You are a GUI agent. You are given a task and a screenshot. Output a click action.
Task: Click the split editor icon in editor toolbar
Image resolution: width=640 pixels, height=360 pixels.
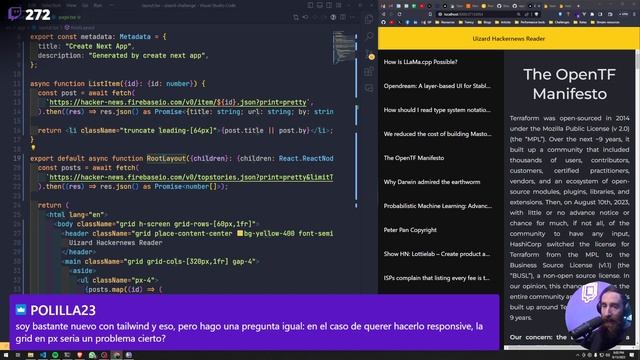tap(343, 17)
